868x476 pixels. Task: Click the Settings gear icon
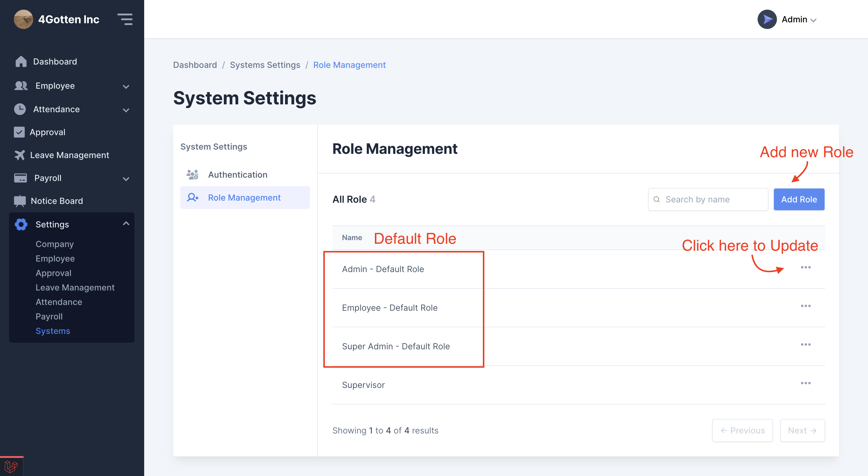pos(21,224)
